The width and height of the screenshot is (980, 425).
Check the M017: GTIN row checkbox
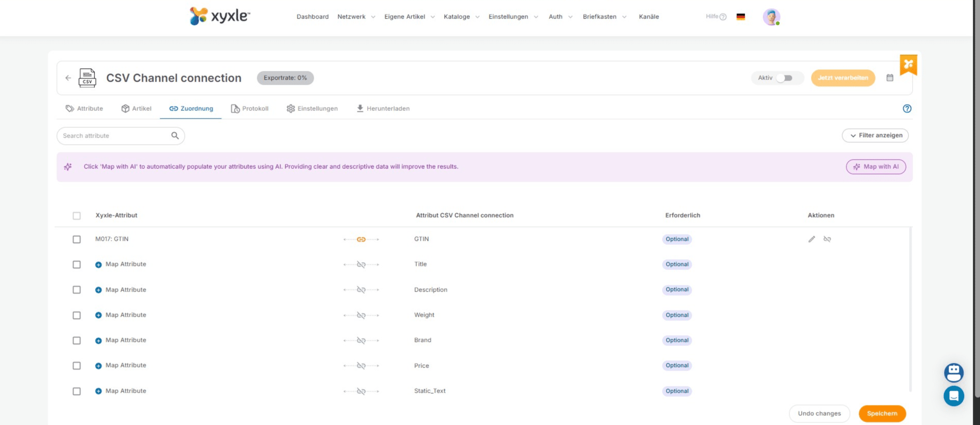coord(77,240)
